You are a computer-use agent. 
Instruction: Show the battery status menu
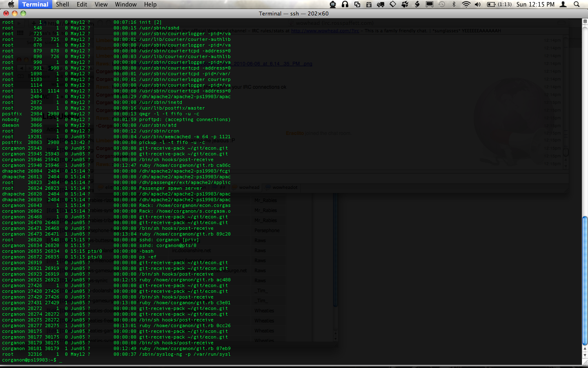(x=499, y=4)
